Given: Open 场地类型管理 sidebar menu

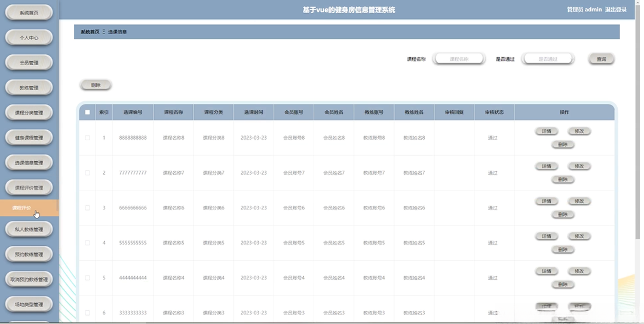Looking at the screenshot, I should pyautogui.click(x=29, y=304).
